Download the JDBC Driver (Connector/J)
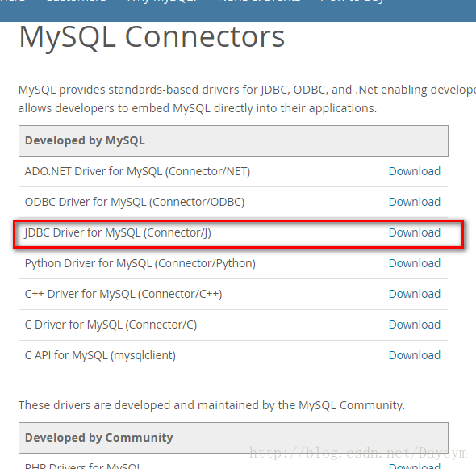Viewport: 476px width, 469px height. point(415,232)
